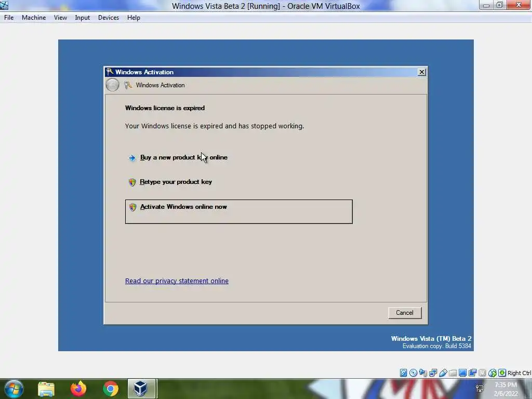Open File Explorer from the taskbar

click(x=46, y=389)
